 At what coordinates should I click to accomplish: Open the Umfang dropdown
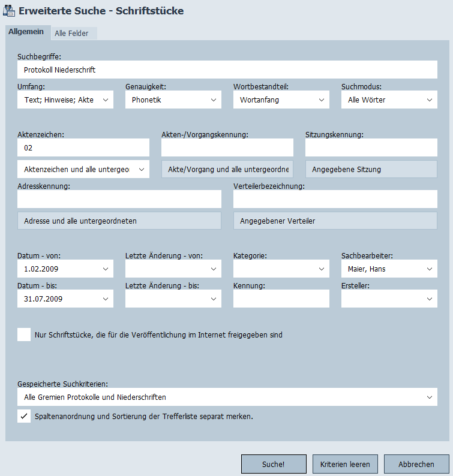tap(65, 100)
